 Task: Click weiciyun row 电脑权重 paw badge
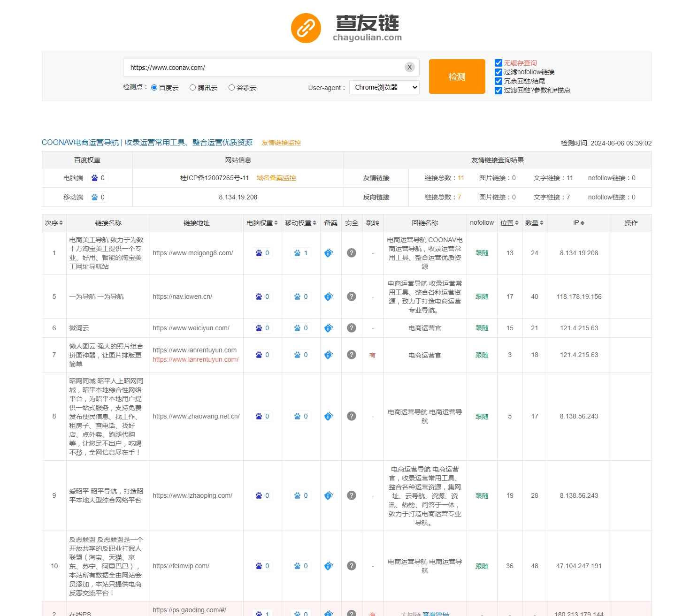pos(262,328)
